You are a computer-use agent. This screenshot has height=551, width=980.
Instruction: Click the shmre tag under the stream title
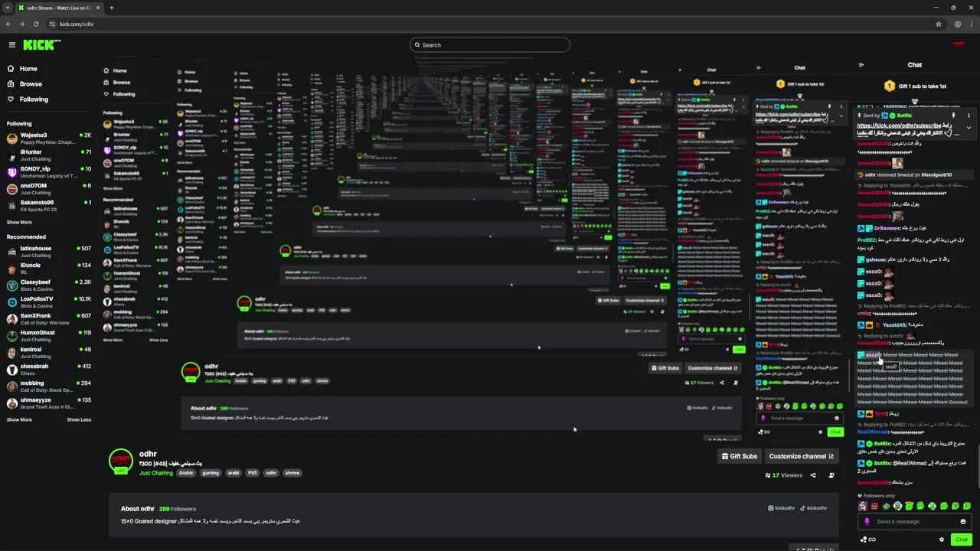tap(292, 473)
